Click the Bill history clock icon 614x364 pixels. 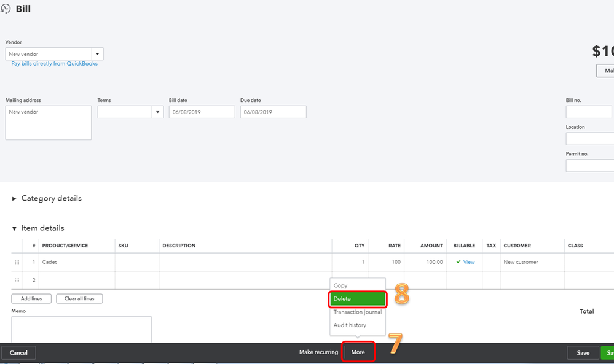click(6, 8)
